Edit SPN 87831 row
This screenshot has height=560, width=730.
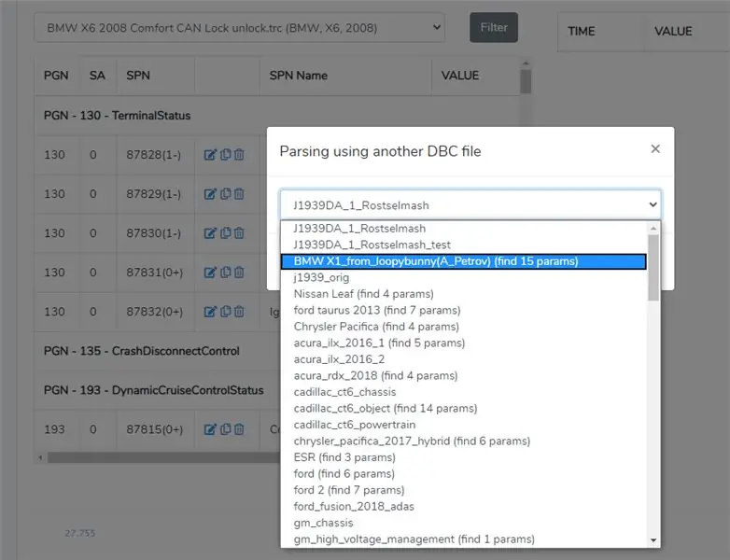(210, 273)
